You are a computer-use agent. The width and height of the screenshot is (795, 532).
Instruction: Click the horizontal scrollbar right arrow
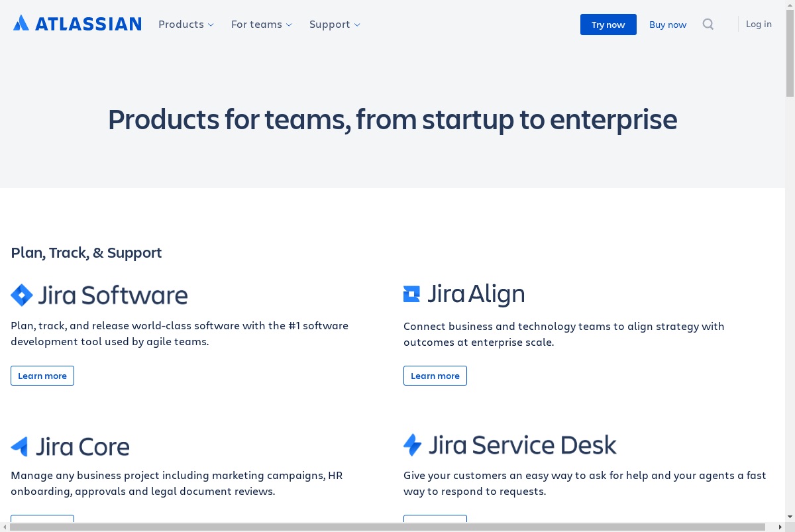[780, 527]
